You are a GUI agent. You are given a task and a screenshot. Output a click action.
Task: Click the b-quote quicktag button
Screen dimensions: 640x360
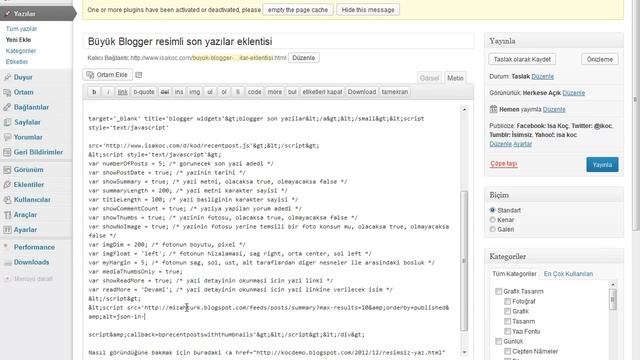coord(144,92)
